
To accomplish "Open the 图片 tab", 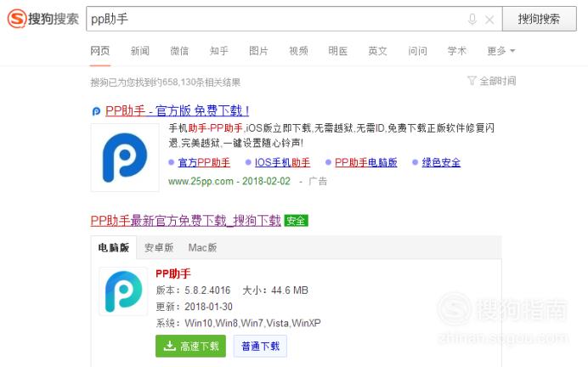I will coord(259,51).
